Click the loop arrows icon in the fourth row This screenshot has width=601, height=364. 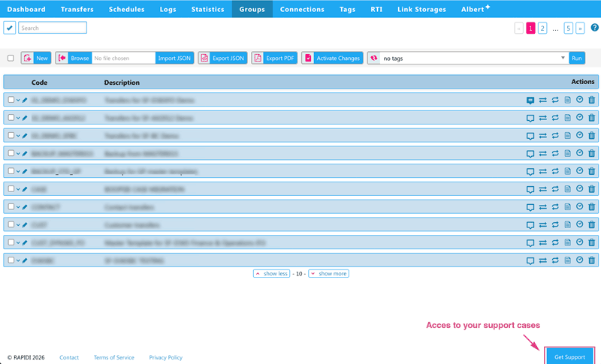555,153
